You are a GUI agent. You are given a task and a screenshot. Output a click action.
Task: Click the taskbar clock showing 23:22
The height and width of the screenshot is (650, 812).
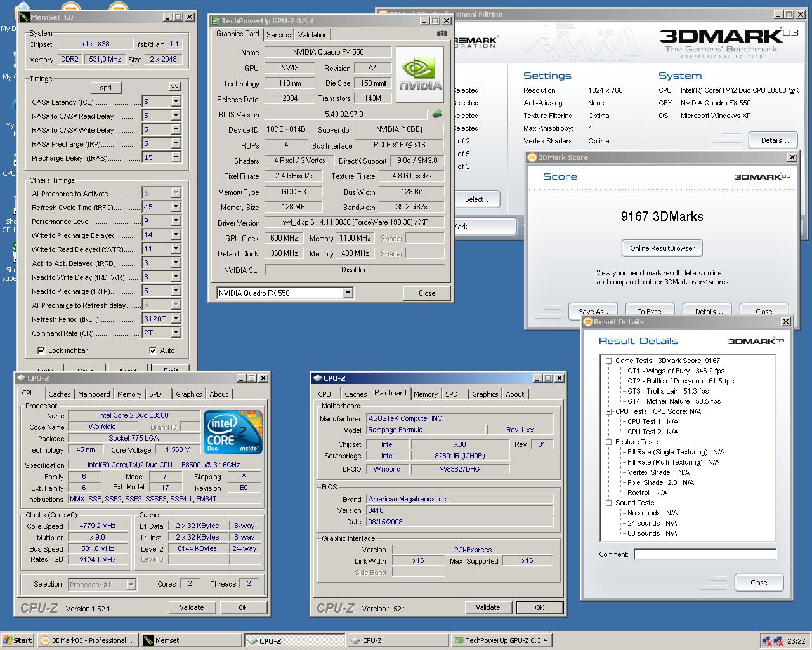pos(796,641)
